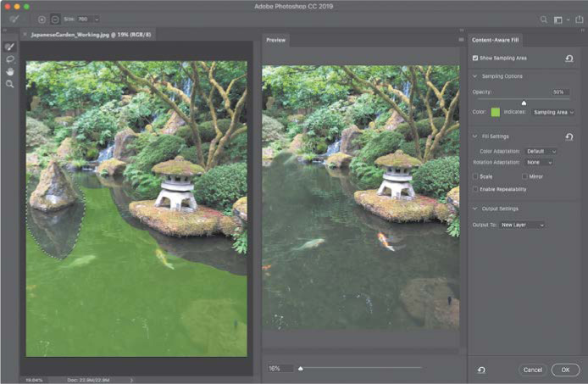Image resolution: width=588 pixels, height=384 pixels.
Task: Select the Hand tool
Action: pos(9,71)
